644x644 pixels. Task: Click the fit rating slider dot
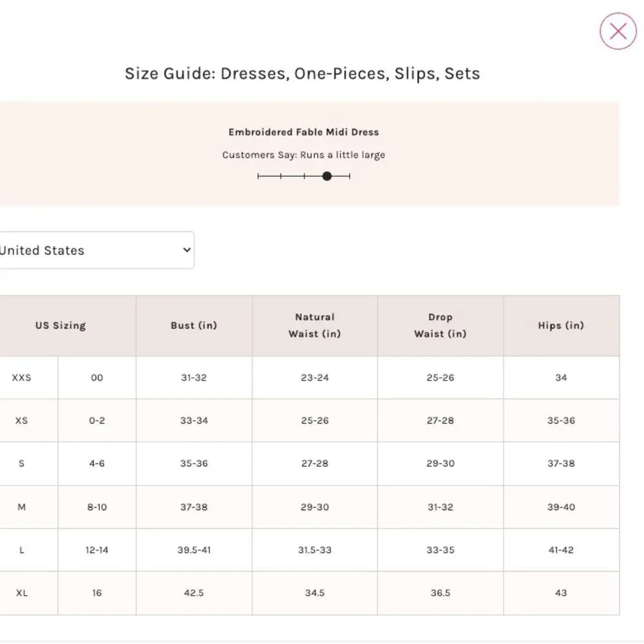327,176
